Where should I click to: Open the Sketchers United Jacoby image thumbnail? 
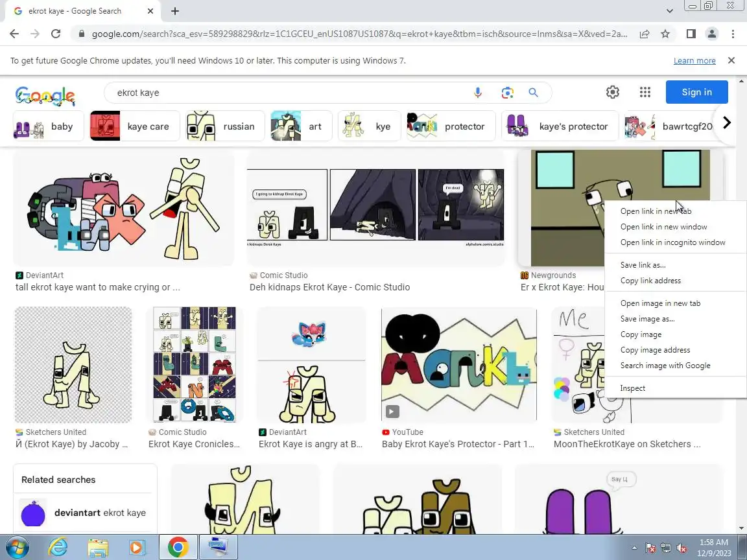(73, 365)
